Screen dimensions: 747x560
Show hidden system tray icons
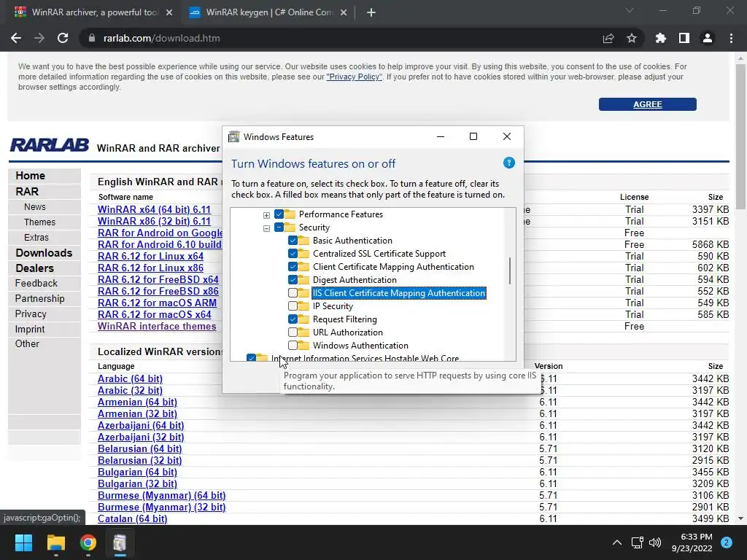point(617,542)
